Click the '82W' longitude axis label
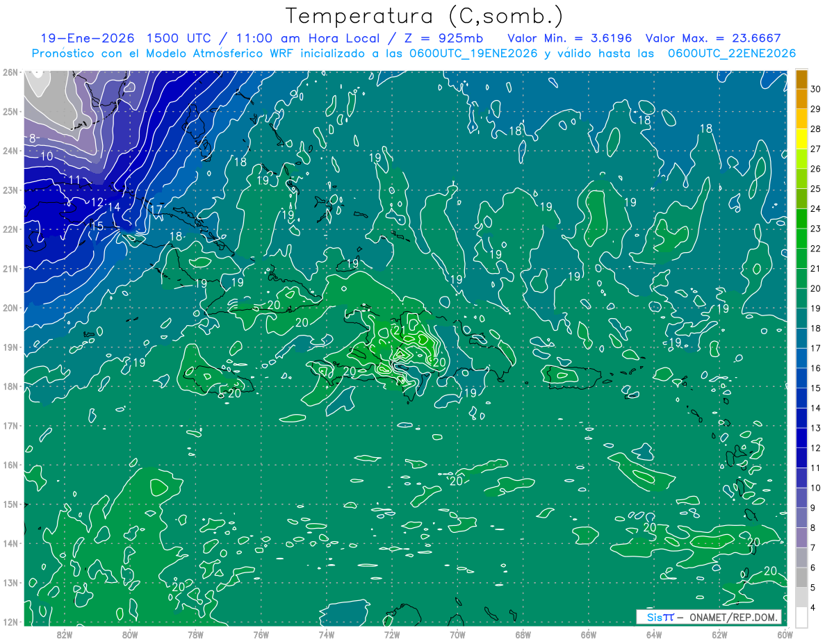Viewport: 834px width, 644px height. (x=64, y=634)
